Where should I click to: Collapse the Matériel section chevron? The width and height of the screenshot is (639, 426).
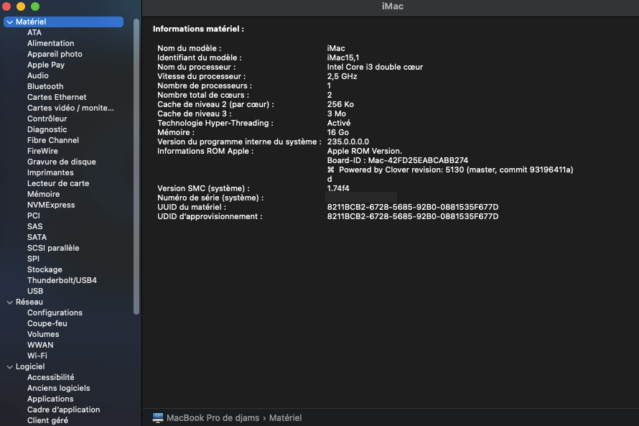pos(10,22)
